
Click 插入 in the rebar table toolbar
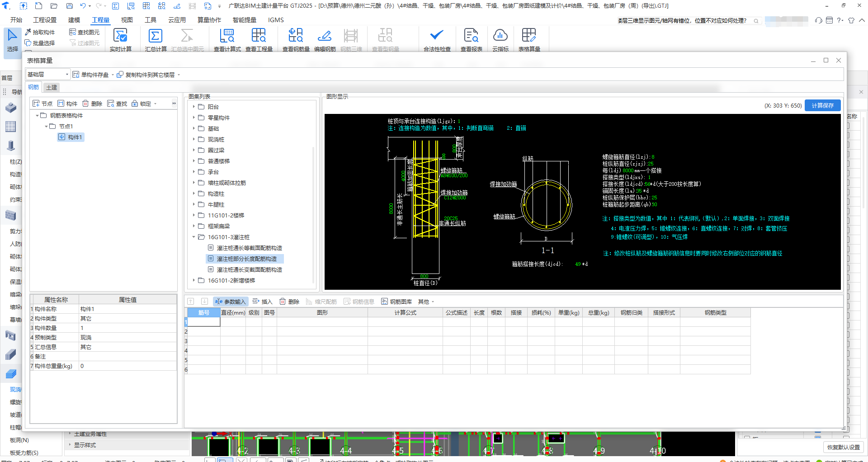coord(263,302)
